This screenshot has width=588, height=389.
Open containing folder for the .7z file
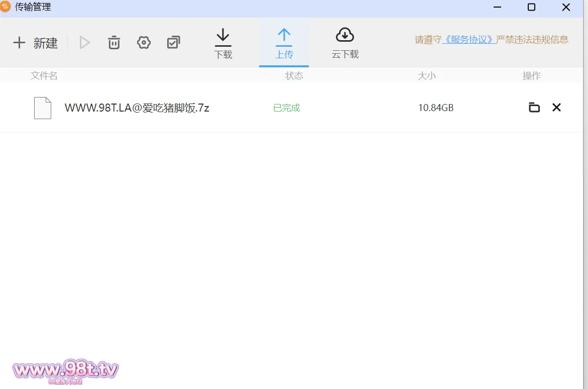click(x=534, y=108)
